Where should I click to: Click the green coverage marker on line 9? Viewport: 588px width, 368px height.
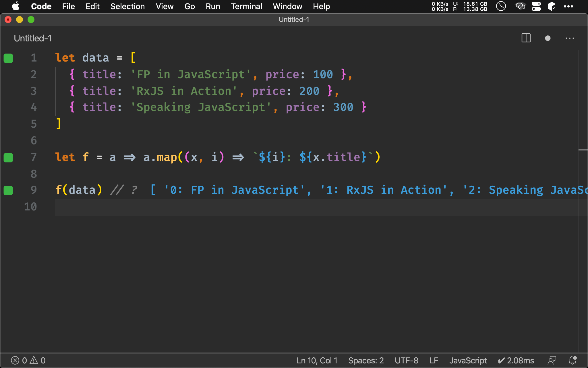tap(8, 190)
